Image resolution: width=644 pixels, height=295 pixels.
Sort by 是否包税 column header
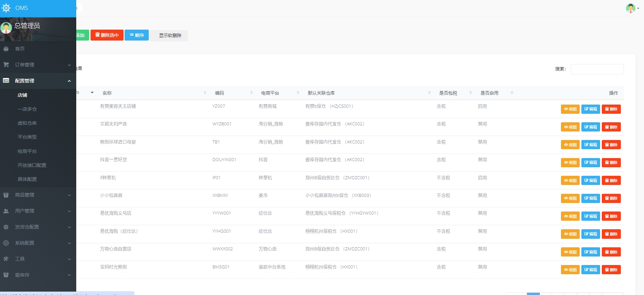click(455, 93)
